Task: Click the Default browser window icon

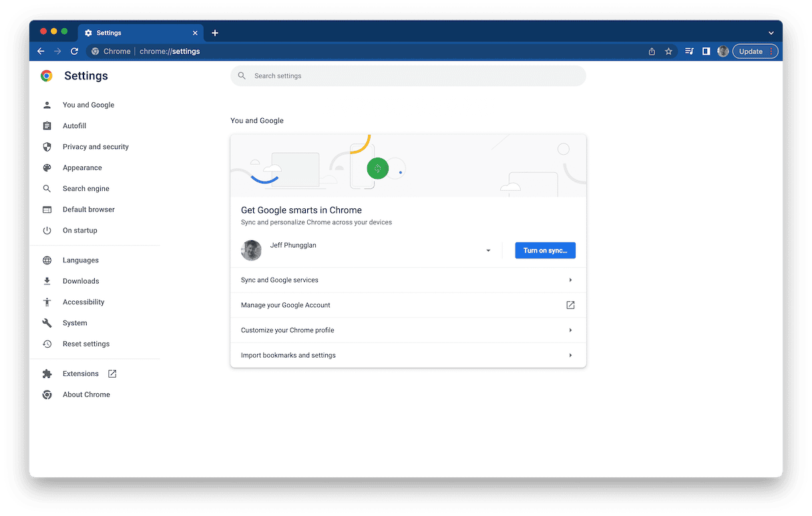Action: pos(47,210)
